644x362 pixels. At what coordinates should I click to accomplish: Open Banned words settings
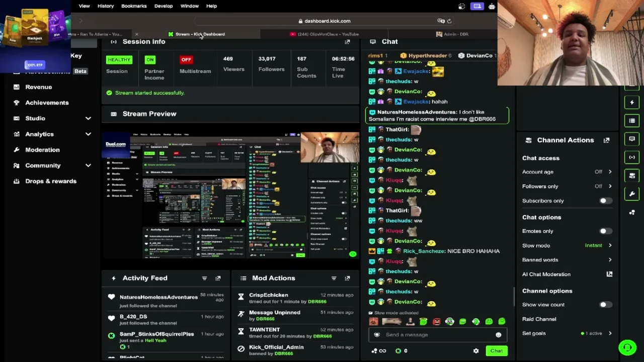pyautogui.click(x=610, y=260)
